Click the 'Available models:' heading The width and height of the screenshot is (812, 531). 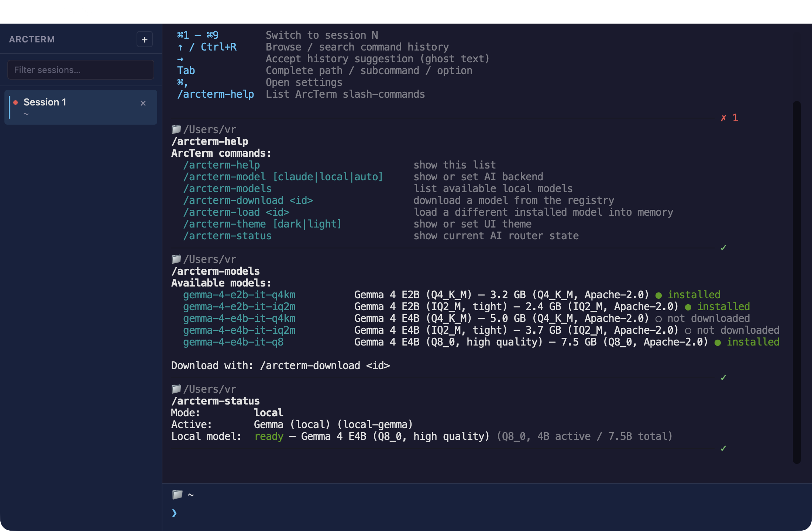[x=221, y=283]
